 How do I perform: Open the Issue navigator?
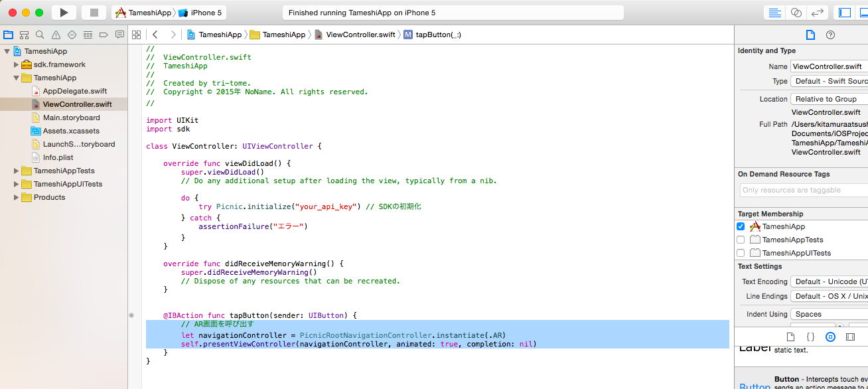(x=56, y=35)
